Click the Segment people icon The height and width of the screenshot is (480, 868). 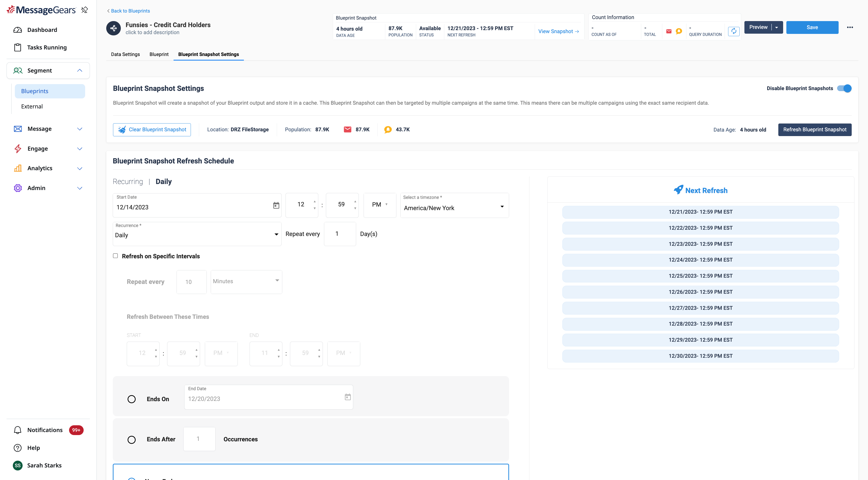point(18,70)
